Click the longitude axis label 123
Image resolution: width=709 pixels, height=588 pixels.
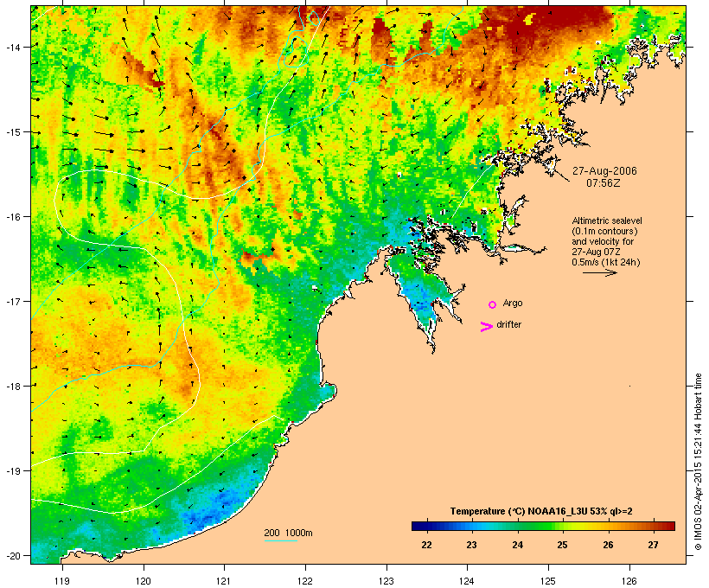[386, 581]
